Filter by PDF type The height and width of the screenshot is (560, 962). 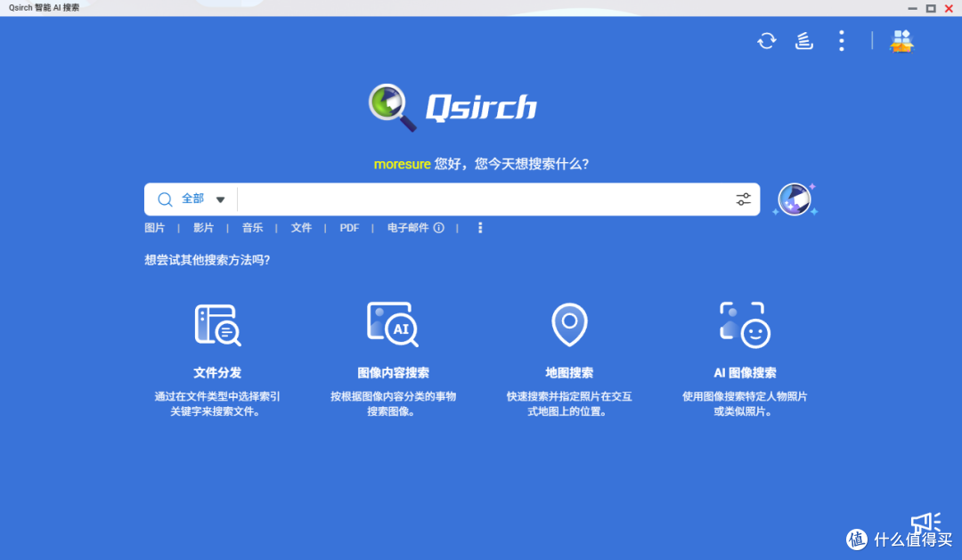click(349, 228)
